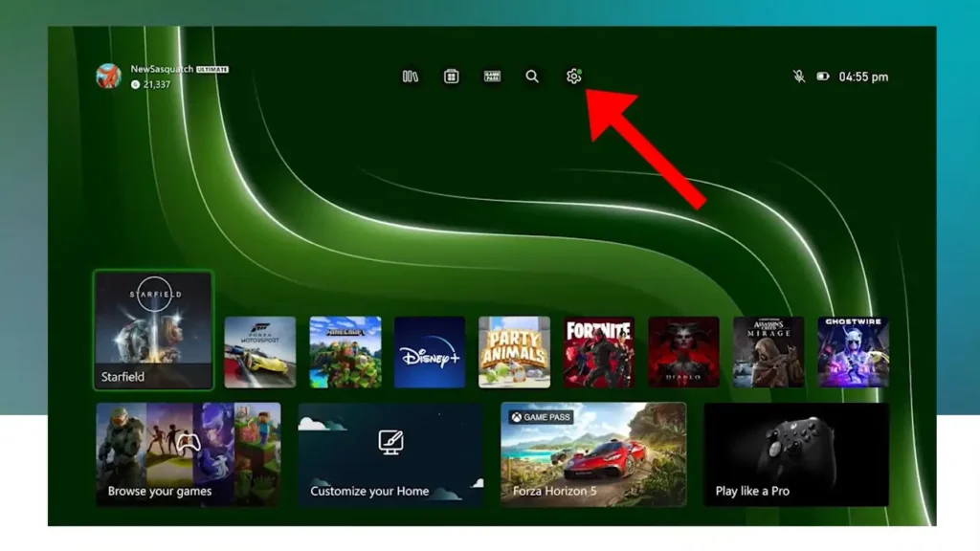980x551 pixels.
Task: Launch the Forza Motorsport tile
Action: coord(260,352)
